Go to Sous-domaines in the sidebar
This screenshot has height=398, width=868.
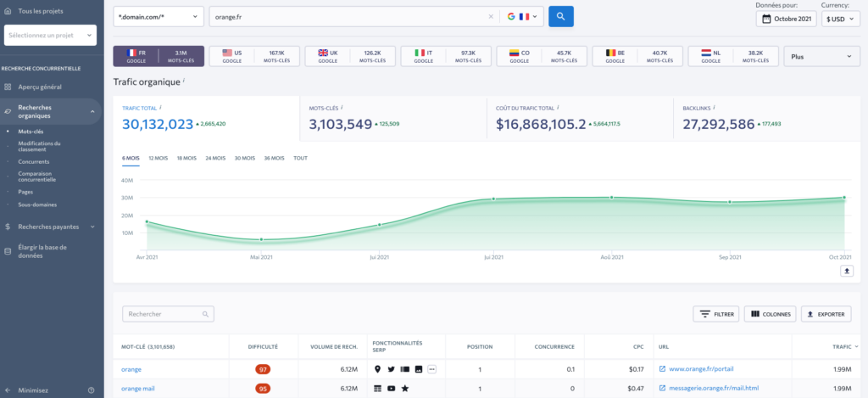pos(37,205)
